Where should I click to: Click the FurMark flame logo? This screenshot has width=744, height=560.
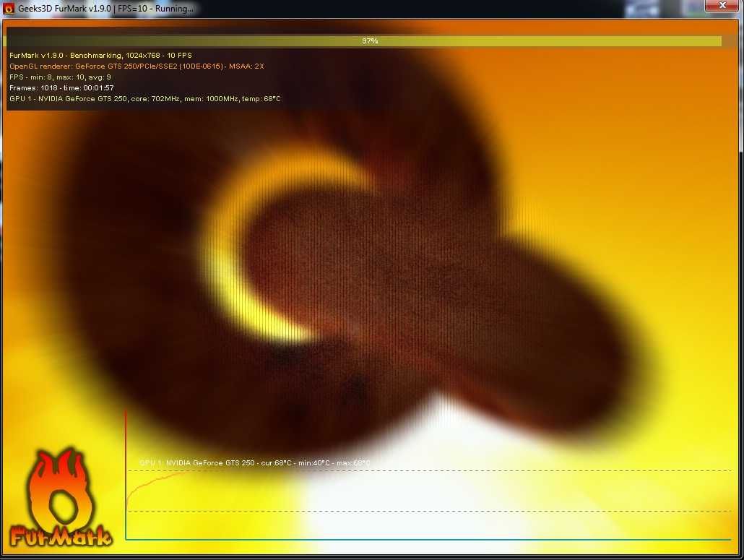(61, 497)
